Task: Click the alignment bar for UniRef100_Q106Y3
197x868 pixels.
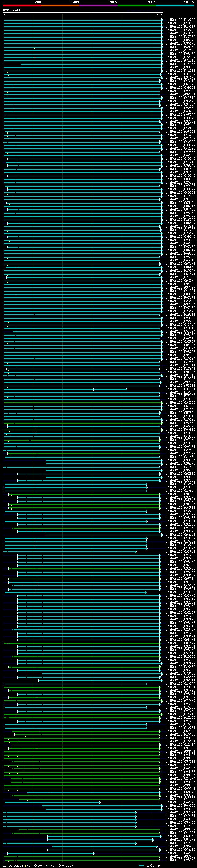Action: [x=76, y=484]
